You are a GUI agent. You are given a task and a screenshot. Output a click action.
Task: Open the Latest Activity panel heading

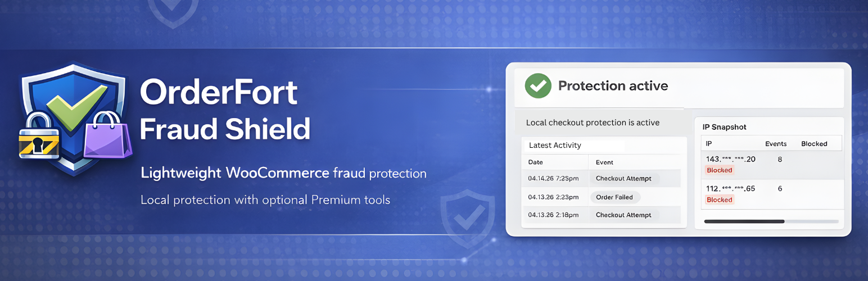(555, 146)
